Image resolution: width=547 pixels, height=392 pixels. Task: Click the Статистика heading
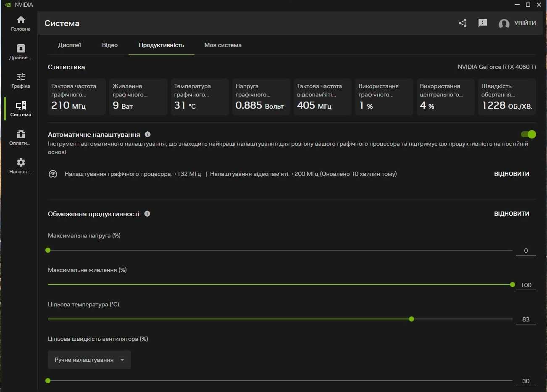coord(66,67)
